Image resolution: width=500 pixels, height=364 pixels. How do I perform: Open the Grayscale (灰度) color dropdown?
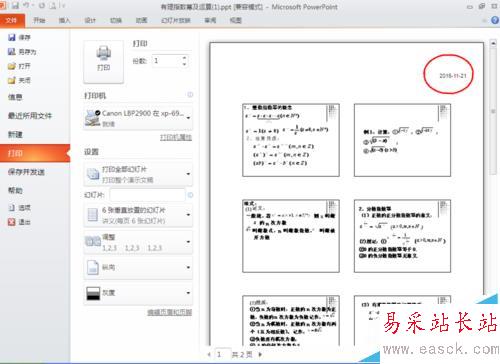138,293
